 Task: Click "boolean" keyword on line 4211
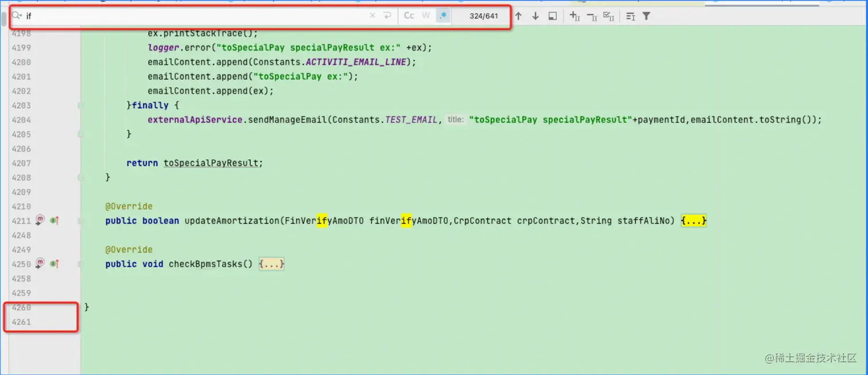pyautogui.click(x=160, y=221)
